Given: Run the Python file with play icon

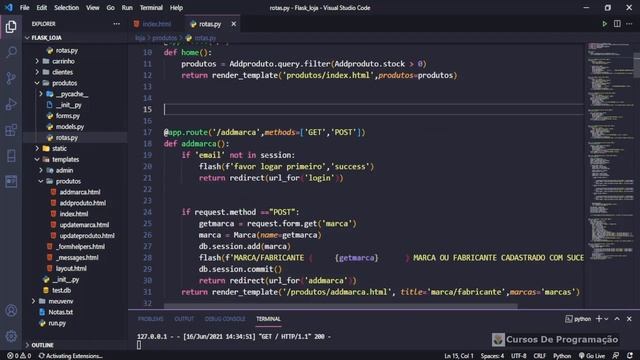Looking at the screenshot, I should pyautogui.click(x=604, y=24).
